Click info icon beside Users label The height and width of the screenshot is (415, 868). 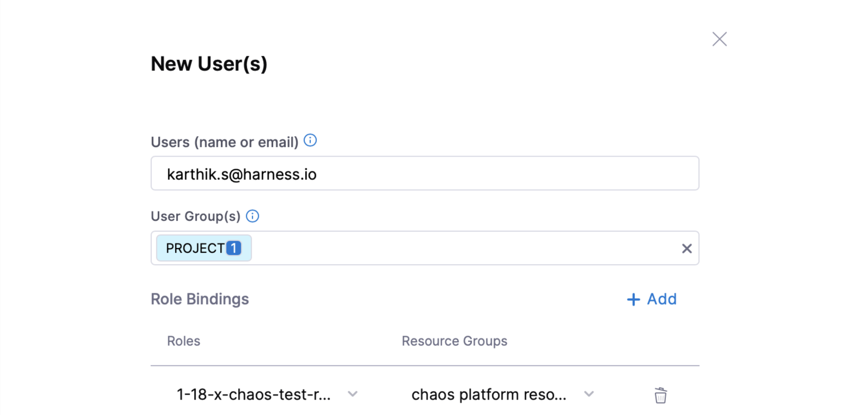tap(310, 140)
